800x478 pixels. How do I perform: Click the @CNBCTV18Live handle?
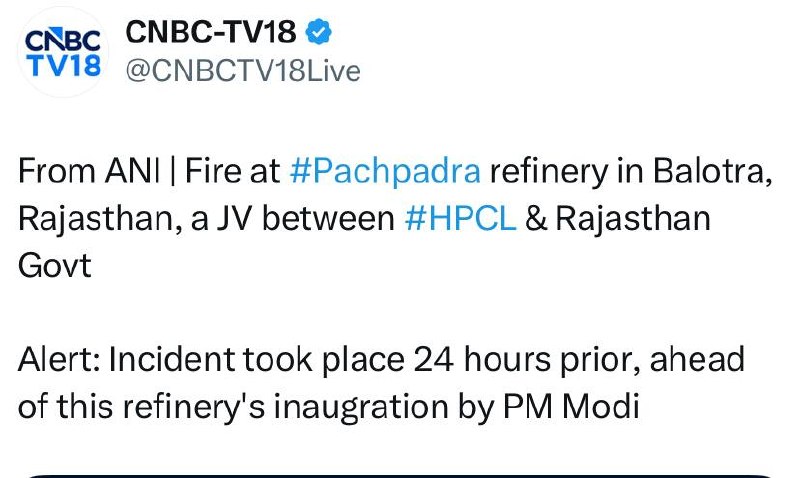click(x=242, y=72)
